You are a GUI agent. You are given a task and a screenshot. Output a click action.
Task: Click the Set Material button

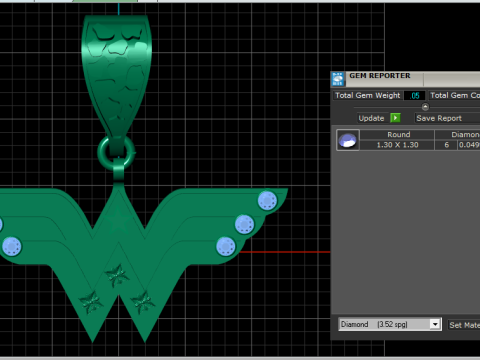coord(463,325)
